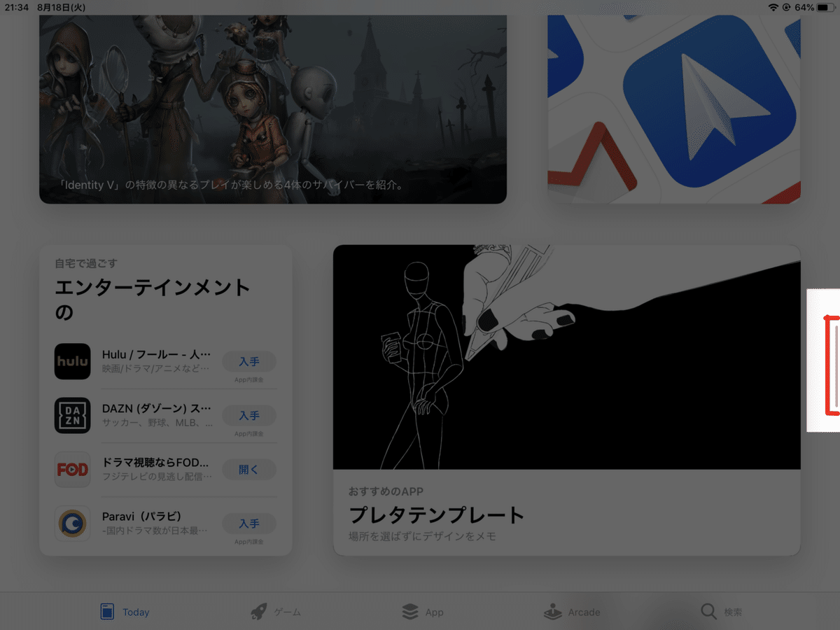Open the Paravi app icon
Screen dimensions: 840x630
[72, 524]
